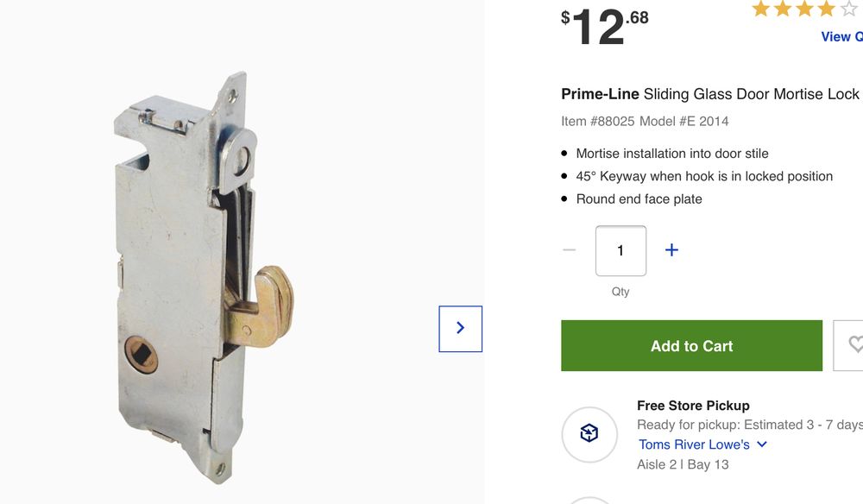The height and width of the screenshot is (504, 863).
Task: Click the Free Store Pickup heading
Action: (693, 405)
